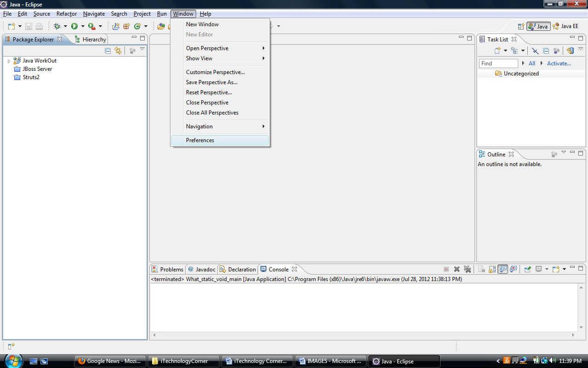Open a console with the Open Console icon
The width and height of the screenshot is (588, 368).
[555, 269]
